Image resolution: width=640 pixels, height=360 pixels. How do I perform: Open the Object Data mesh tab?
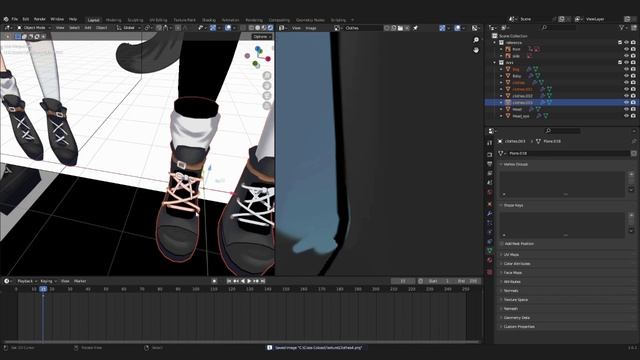coord(490,251)
